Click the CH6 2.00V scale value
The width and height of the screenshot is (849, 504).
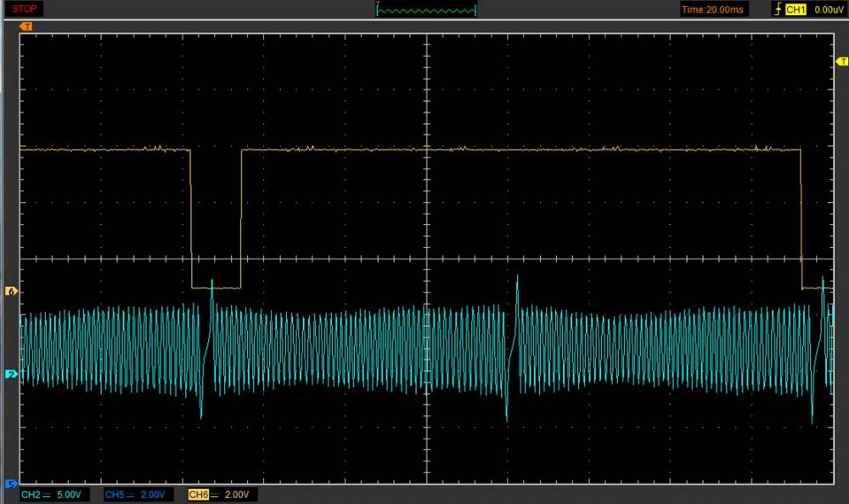click(239, 495)
